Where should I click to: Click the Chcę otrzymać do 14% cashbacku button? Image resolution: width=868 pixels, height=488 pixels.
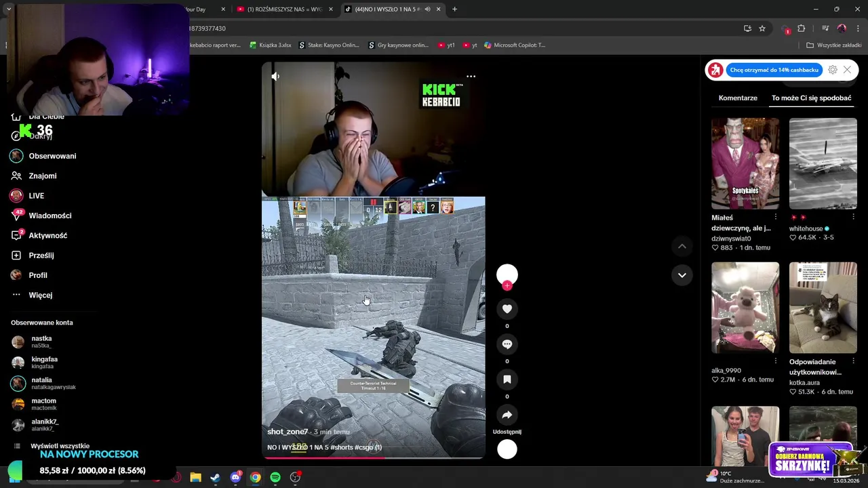click(x=774, y=70)
